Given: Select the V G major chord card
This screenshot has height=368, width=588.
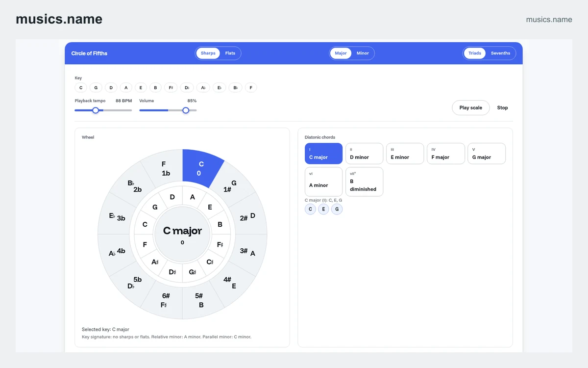Looking at the screenshot, I should click(x=486, y=154).
